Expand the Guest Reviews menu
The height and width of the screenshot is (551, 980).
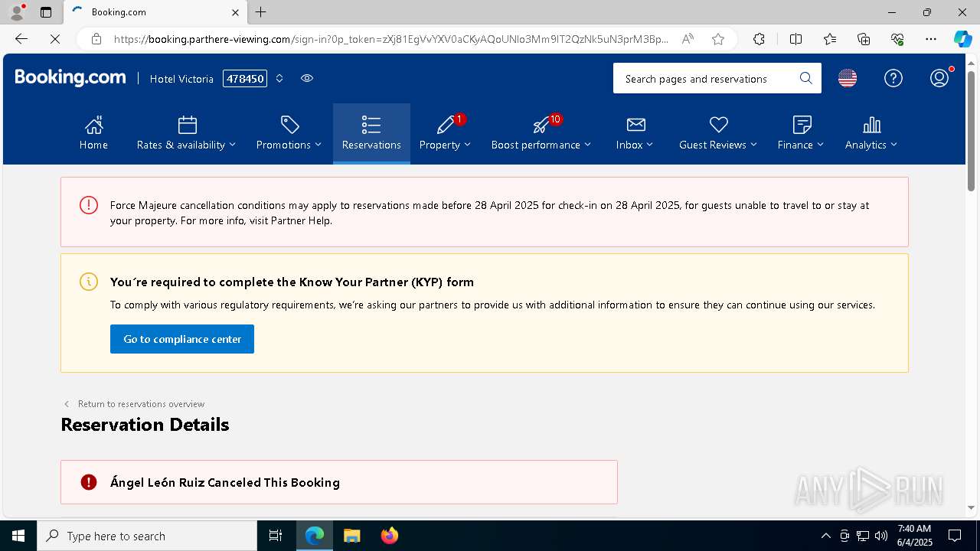coord(717,133)
